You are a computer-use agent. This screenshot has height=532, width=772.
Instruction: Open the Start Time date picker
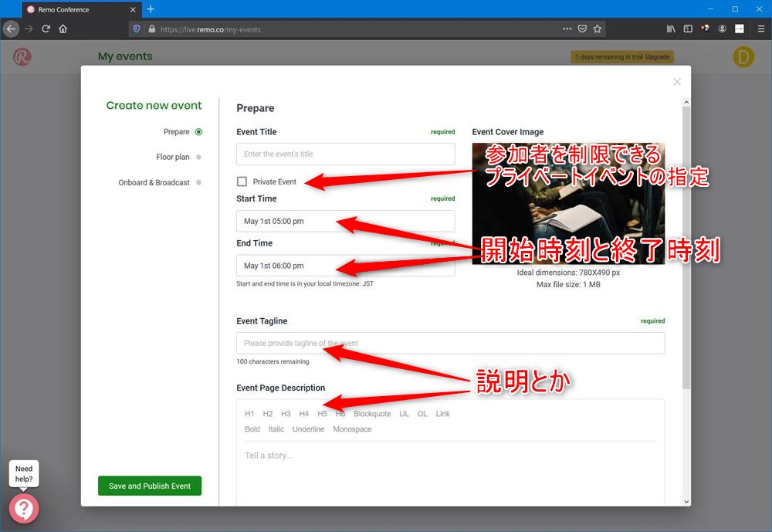(346, 221)
